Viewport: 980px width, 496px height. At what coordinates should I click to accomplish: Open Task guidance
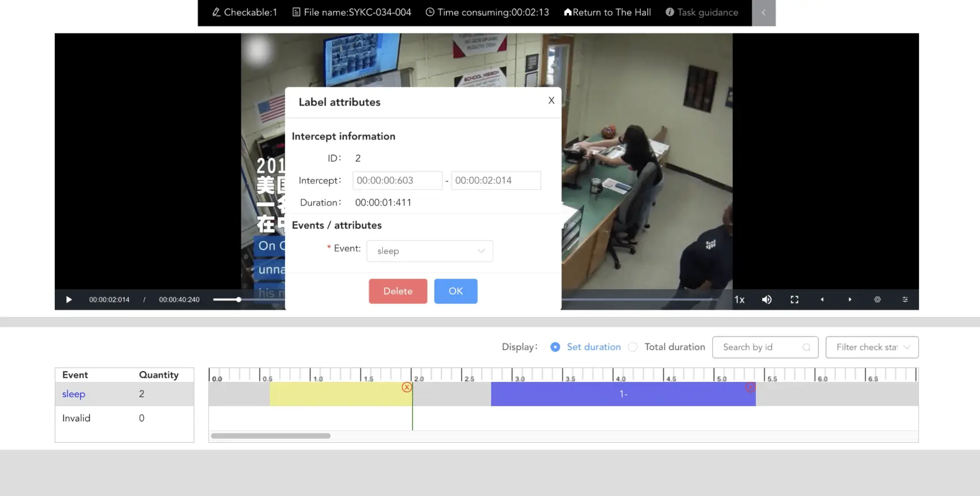click(x=702, y=12)
